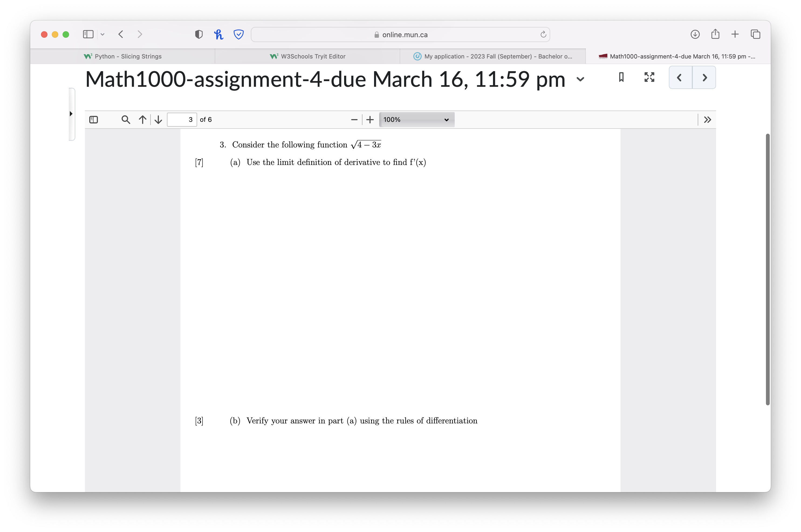Toggle the PDF thumbnail sidebar panel
This screenshot has height=532, width=801.
coord(94,119)
